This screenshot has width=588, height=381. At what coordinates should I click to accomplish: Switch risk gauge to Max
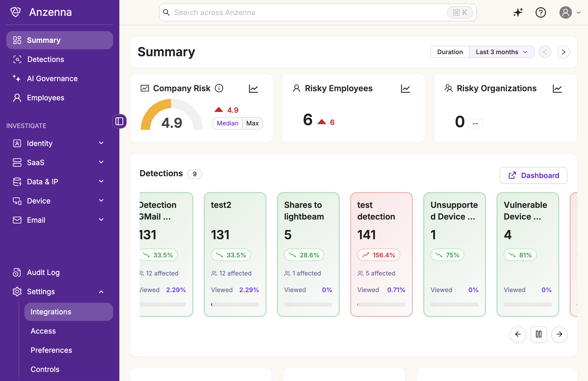point(252,123)
